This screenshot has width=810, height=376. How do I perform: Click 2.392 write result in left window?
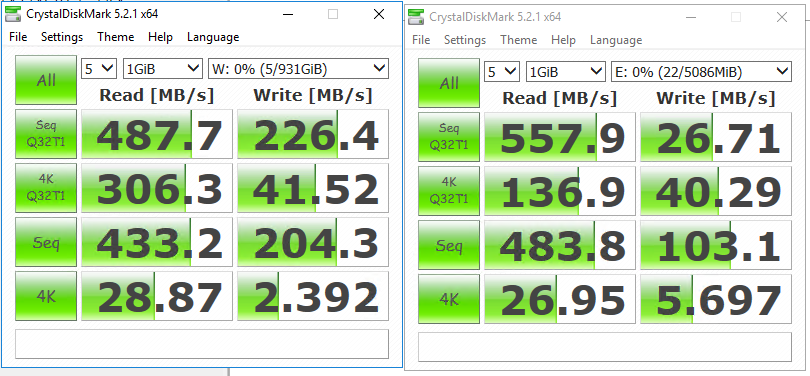click(x=313, y=296)
